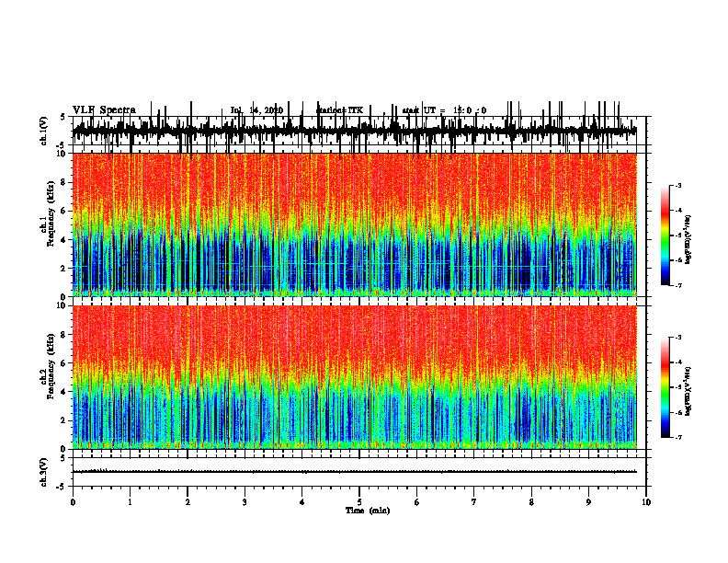Click the ch.2 frequency tick label "10"
Screen dimensions: 728x563
[63, 306]
